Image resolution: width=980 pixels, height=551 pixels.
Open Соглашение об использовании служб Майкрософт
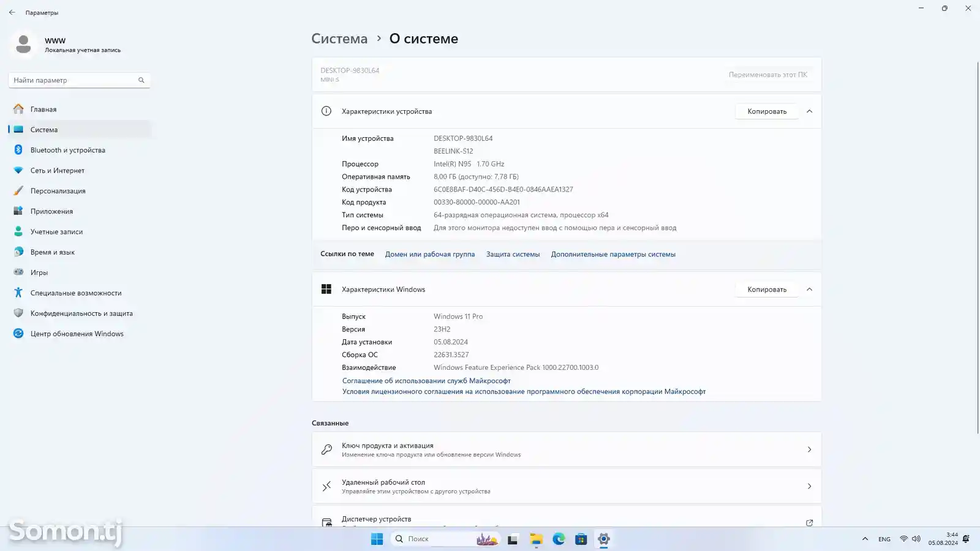(426, 381)
